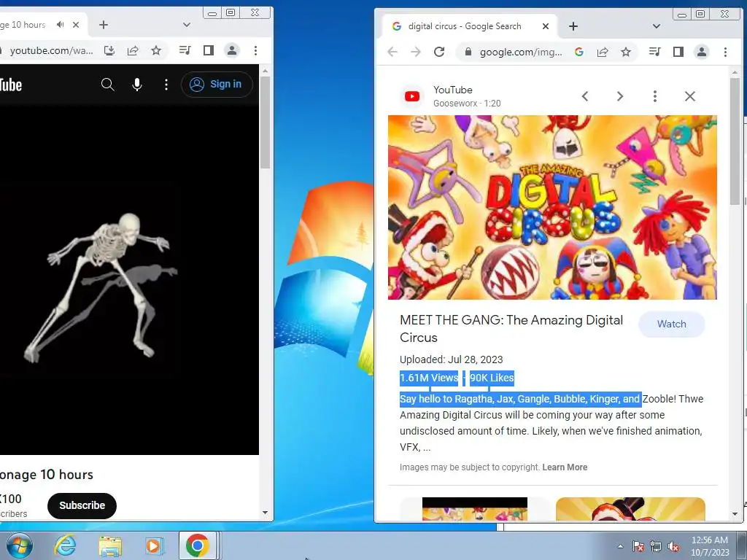
Task: Click YouTube address bar URL
Action: click(52, 50)
